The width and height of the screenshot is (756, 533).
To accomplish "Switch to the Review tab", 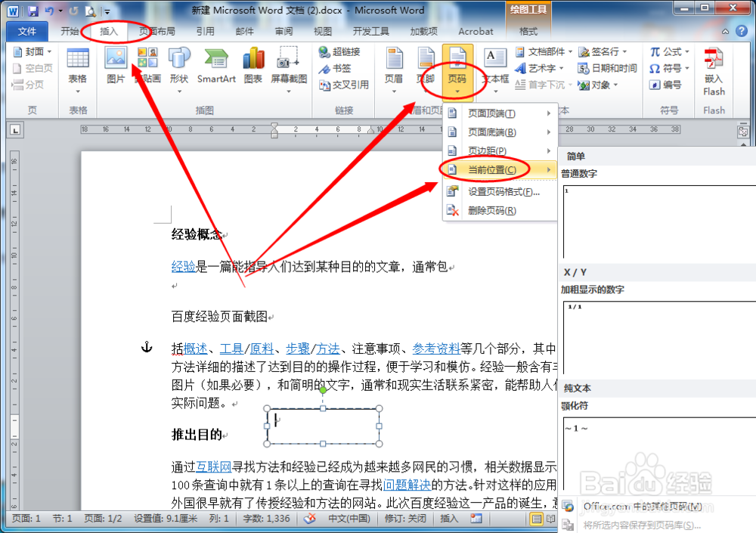I will (283, 31).
